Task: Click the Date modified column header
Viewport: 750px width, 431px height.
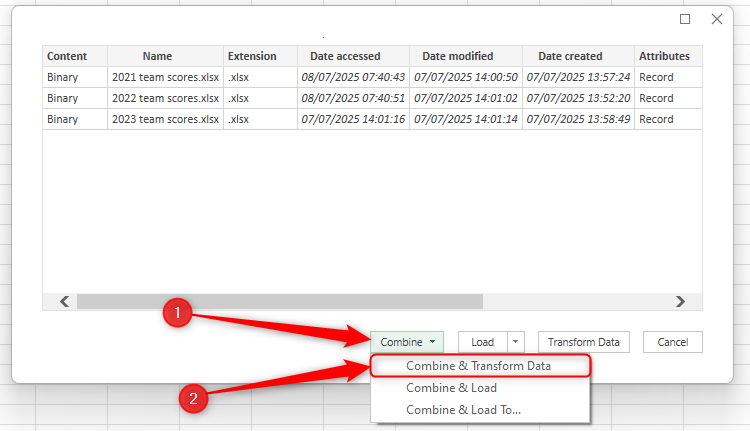Action: coord(457,56)
